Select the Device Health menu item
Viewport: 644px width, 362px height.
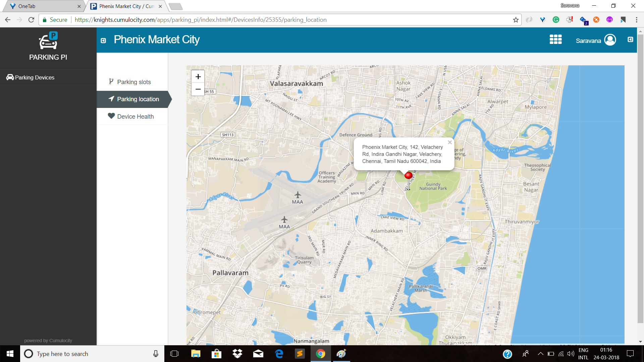(x=136, y=116)
